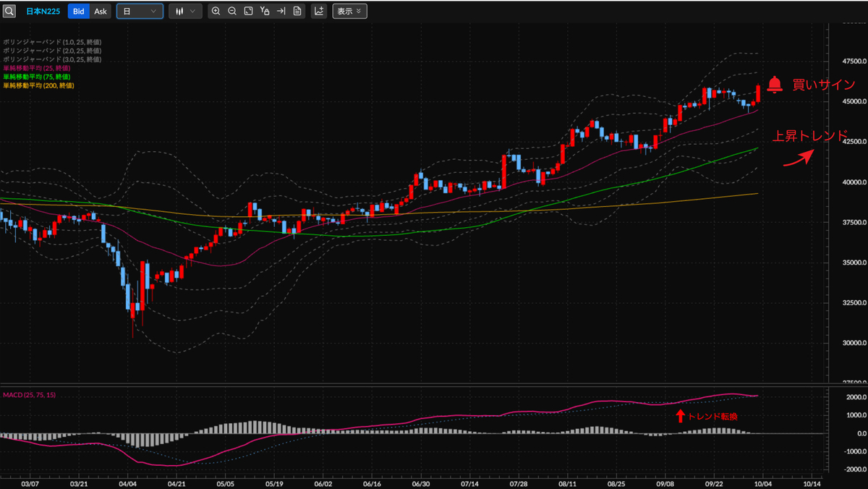Click the 日本N225 symbol name
The image size is (868, 489).
(43, 12)
